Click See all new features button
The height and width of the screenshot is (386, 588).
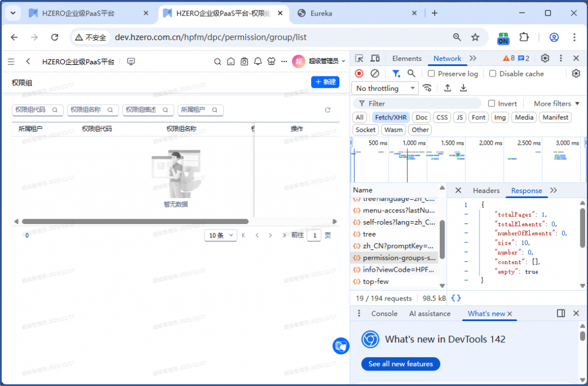[x=400, y=364]
